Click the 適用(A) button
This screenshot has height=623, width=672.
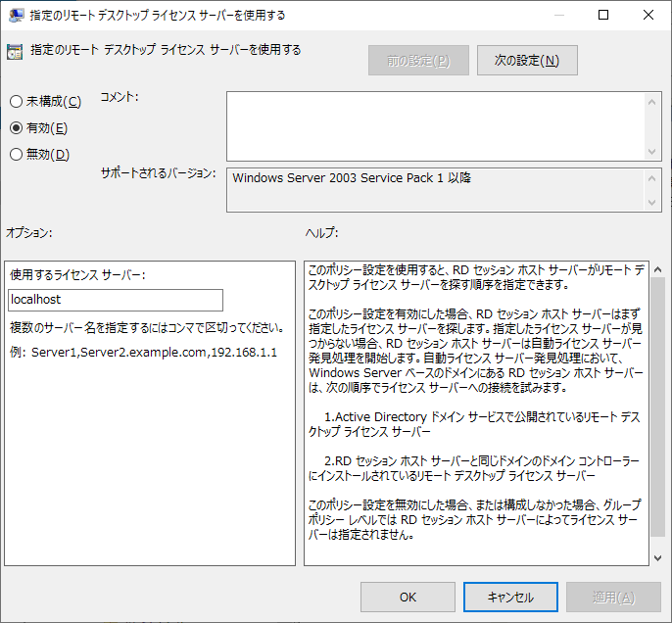tap(613, 597)
